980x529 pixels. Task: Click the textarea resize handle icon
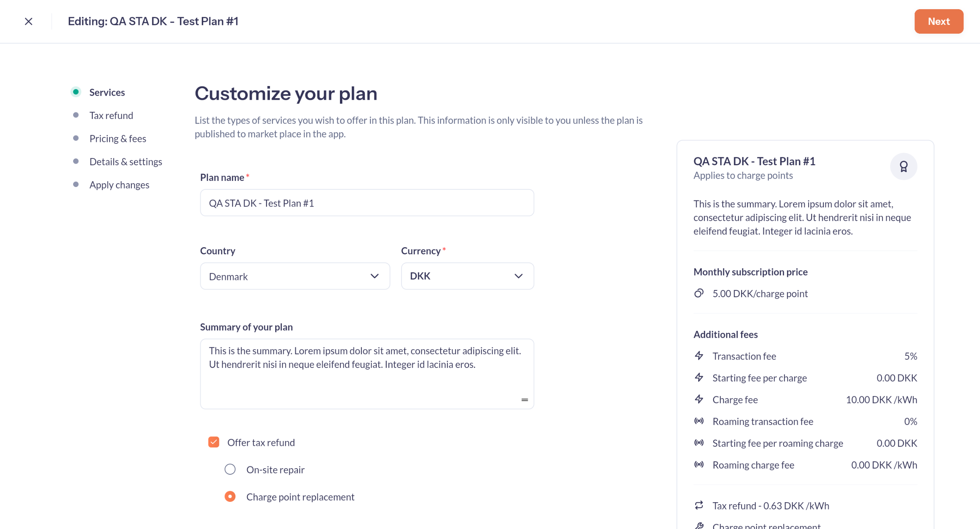[524, 400]
